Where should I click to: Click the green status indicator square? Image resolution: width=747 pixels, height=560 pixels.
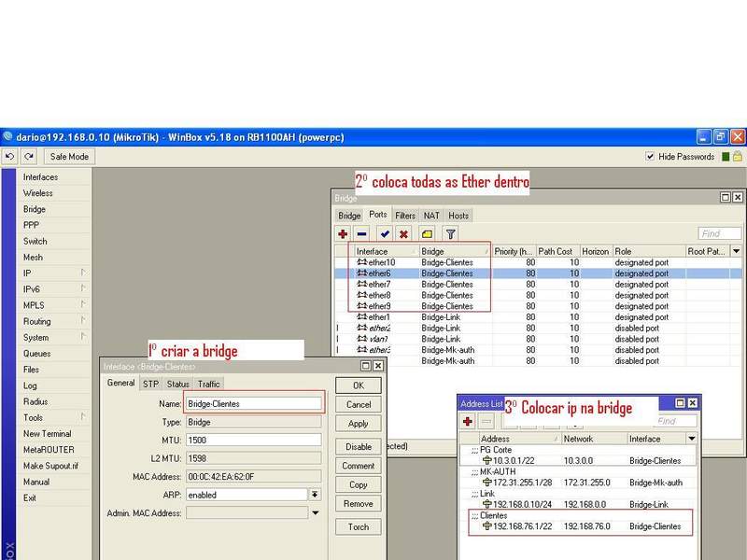(726, 157)
